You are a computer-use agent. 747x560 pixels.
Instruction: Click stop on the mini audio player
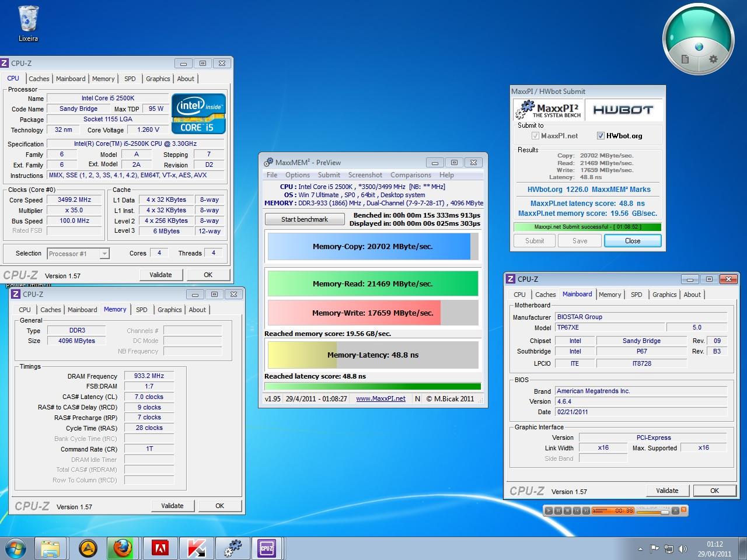tap(567, 510)
